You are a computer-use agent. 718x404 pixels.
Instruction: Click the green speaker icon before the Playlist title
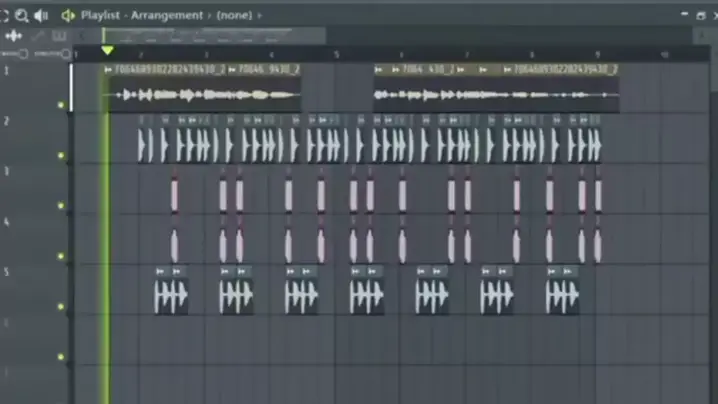[x=68, y=15]
